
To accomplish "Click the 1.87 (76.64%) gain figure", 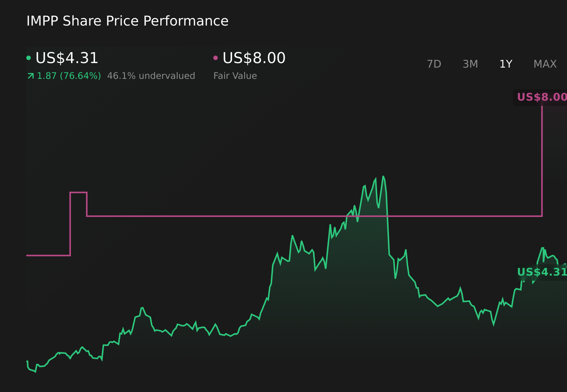I will (x=68, y=75).
